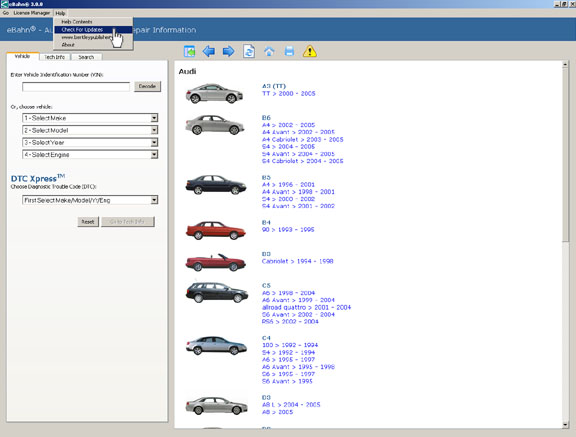Open the A8 L > 2004 - 2005 link
Image resolution: width=576 pixels, height=437 pixels.
291,404
